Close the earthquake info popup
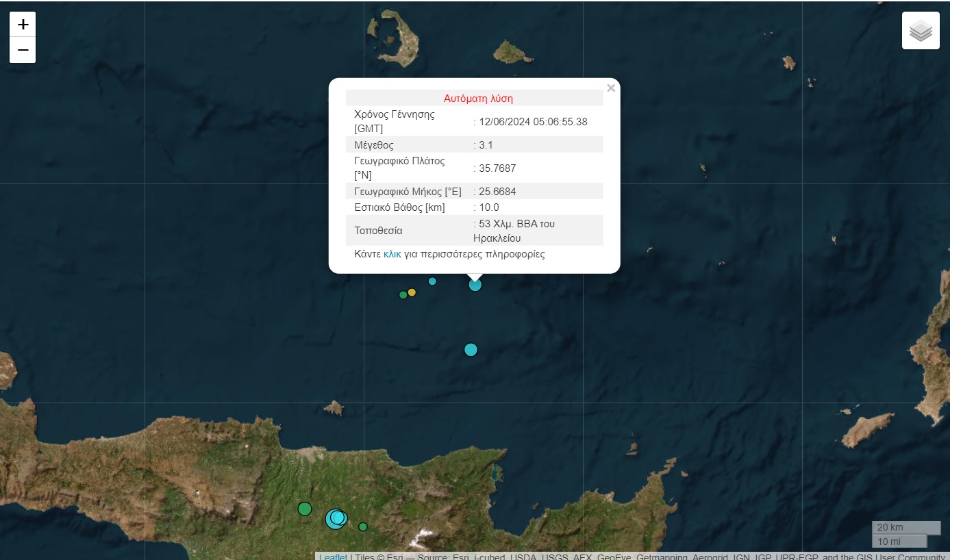The width and height of the screenshot is (961, 560). pyautogui.click(x=611, y=88)
